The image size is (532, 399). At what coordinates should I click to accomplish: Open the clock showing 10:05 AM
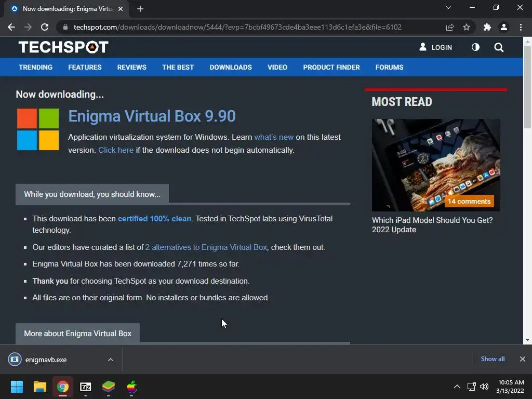coord(510,387)
